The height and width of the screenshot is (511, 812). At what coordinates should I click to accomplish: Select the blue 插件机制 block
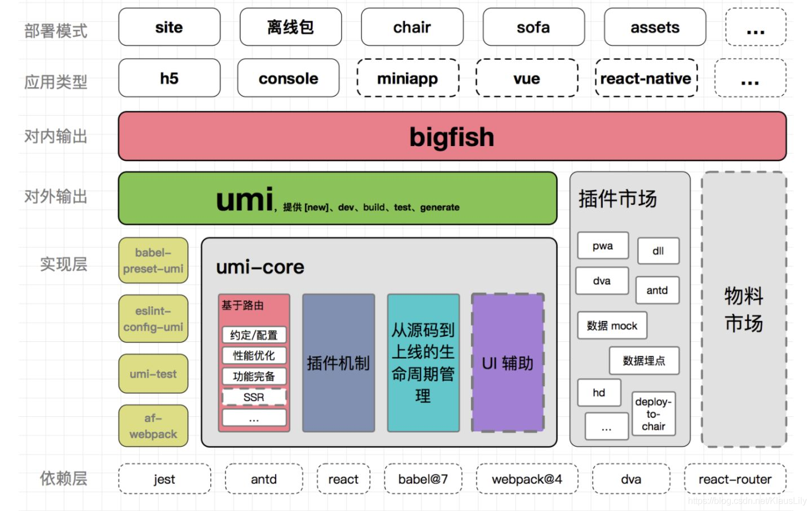[339, 363]
